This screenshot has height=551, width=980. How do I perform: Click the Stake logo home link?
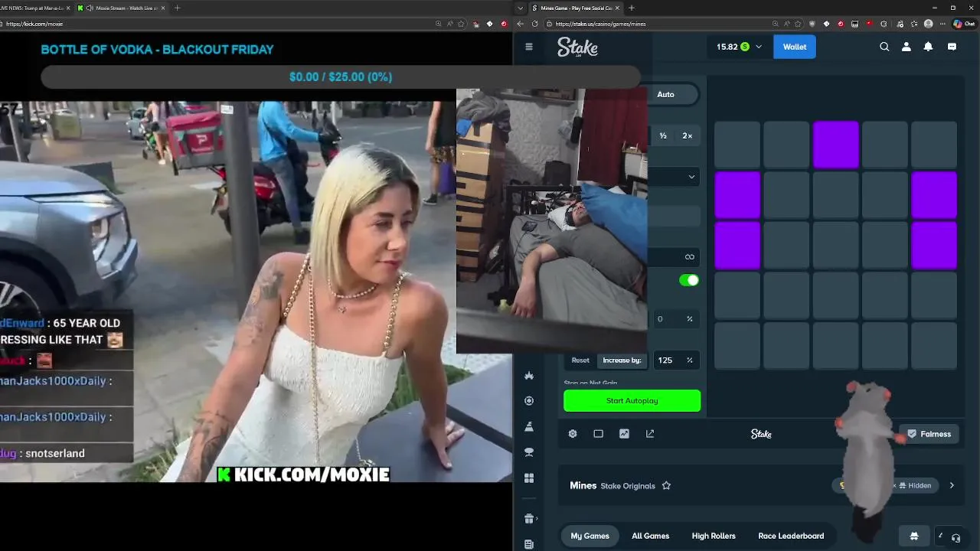[x=577, y=47]
